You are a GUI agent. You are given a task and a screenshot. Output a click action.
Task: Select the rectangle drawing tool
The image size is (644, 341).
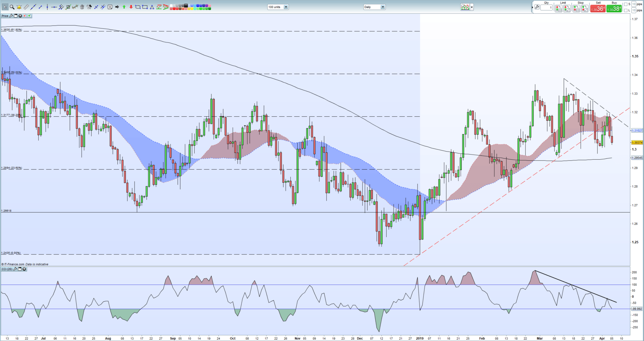point(145,7)
